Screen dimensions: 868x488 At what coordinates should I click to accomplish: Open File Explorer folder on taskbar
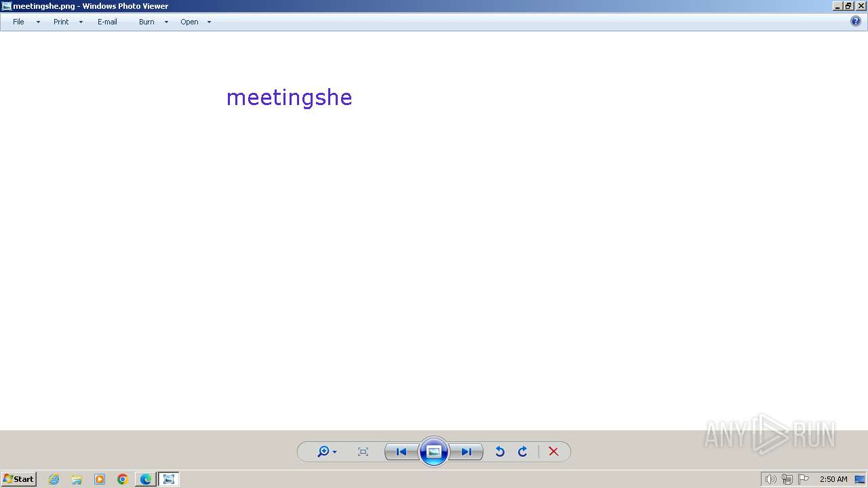[x=77, y=479]
